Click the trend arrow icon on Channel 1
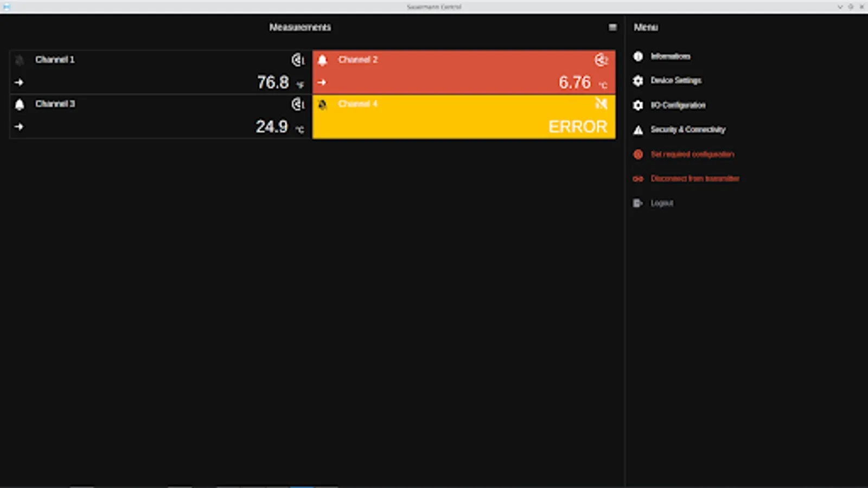 pyautogui.click(x=19, y=82)
